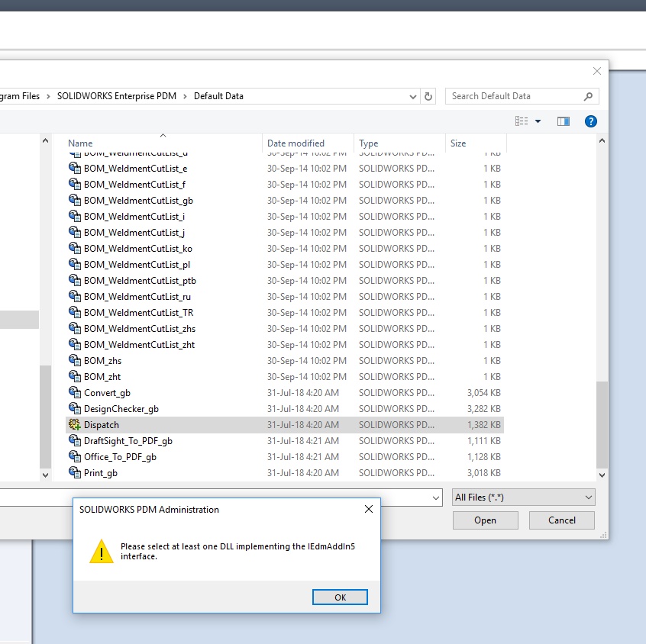646x644 pixels.
Task: Click the Dispatch add-in file icon
Action: 75,424
